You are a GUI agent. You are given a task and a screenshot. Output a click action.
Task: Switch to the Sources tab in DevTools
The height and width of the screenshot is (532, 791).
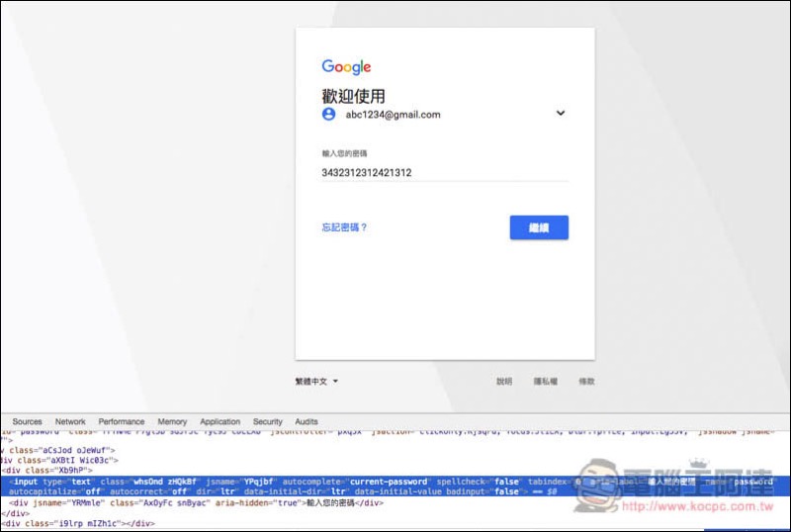click(x=28, y=421)
